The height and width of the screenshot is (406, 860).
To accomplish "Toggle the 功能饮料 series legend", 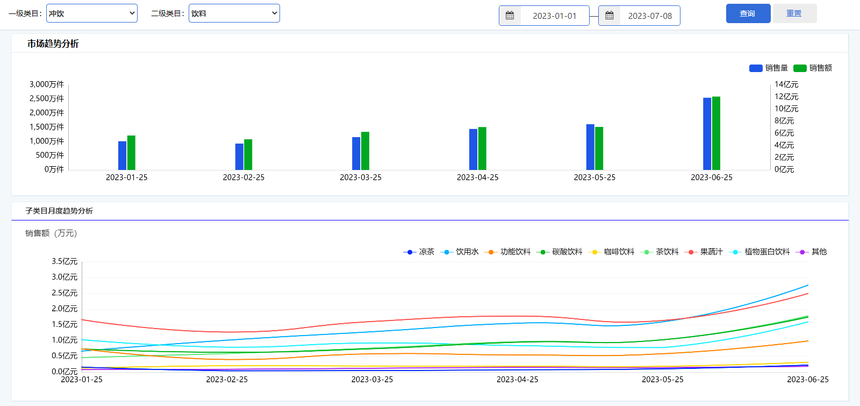I will click(x=507, y=252).
